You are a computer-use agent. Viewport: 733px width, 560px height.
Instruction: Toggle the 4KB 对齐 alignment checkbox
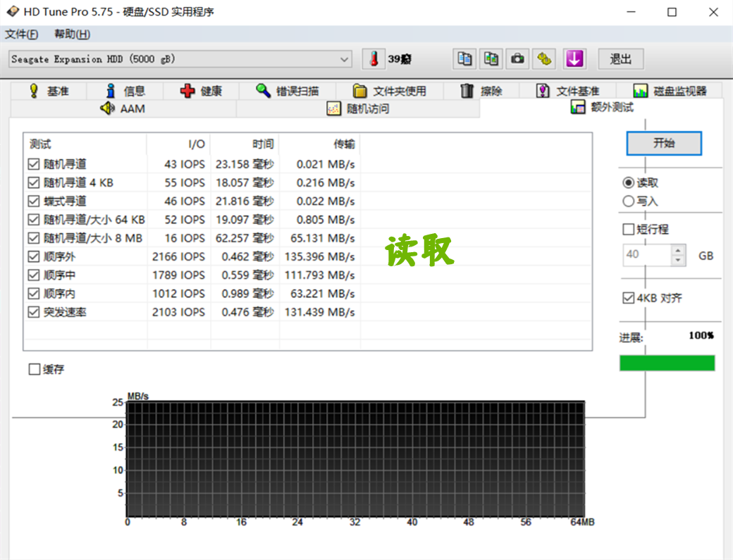coord(628,298)
